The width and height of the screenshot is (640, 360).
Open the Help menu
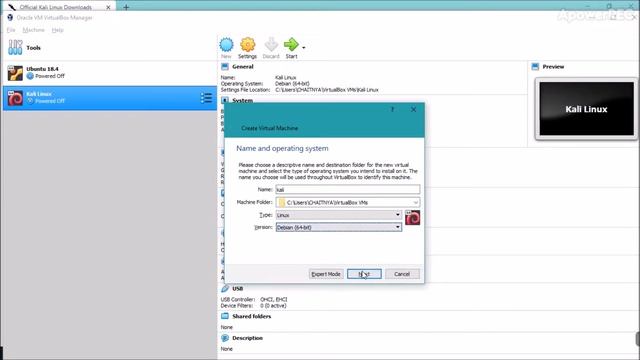(58, 30)
